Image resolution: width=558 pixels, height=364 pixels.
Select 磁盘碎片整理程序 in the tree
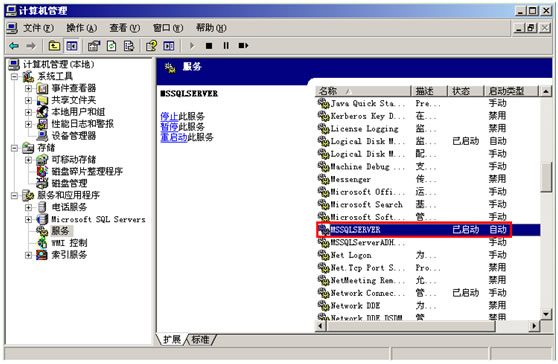87,172
